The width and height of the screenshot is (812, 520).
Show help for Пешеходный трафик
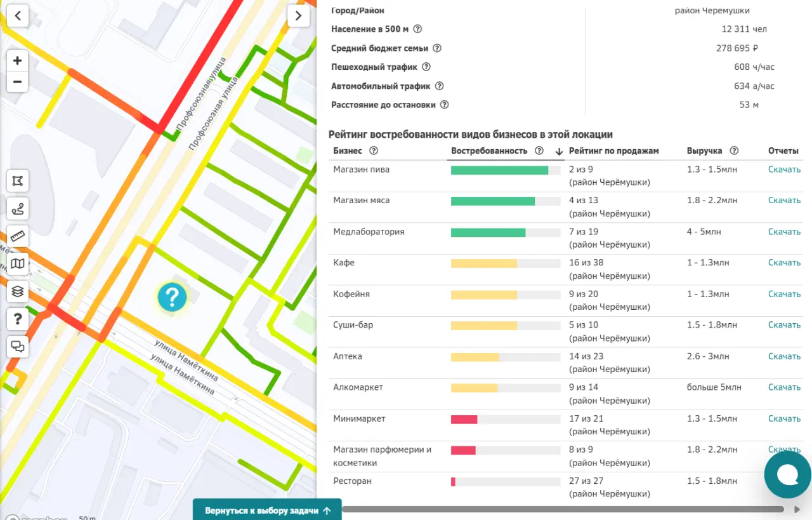coord(426,67)
